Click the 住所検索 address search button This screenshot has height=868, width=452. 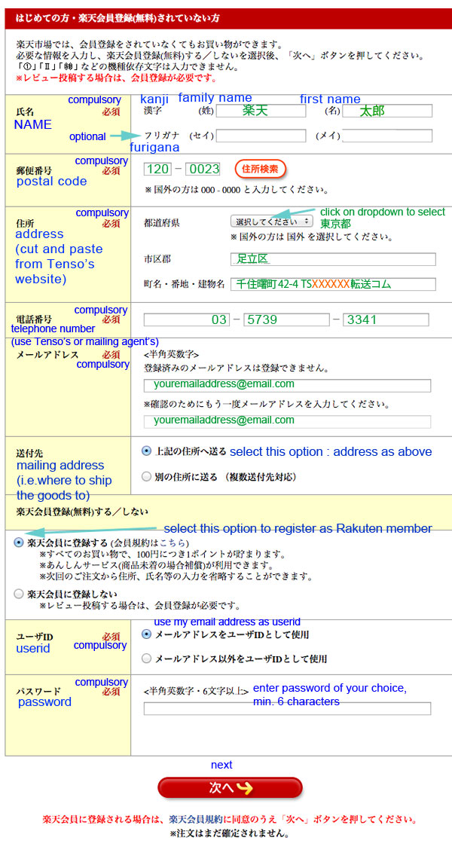[x=261, y=168]
